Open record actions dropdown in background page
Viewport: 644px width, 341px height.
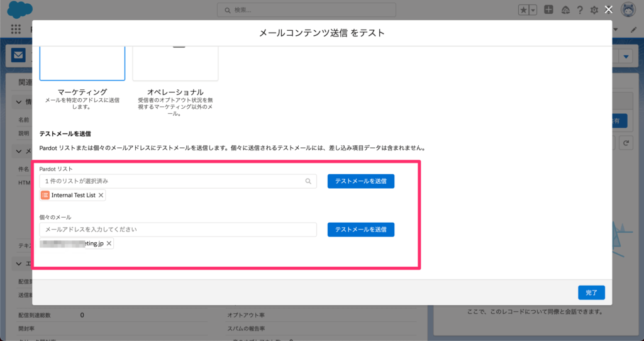[x=626, y=57]
